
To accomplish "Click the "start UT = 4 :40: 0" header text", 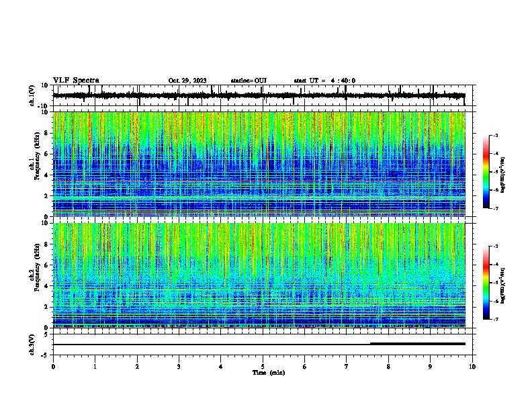I will click(324, 81).
